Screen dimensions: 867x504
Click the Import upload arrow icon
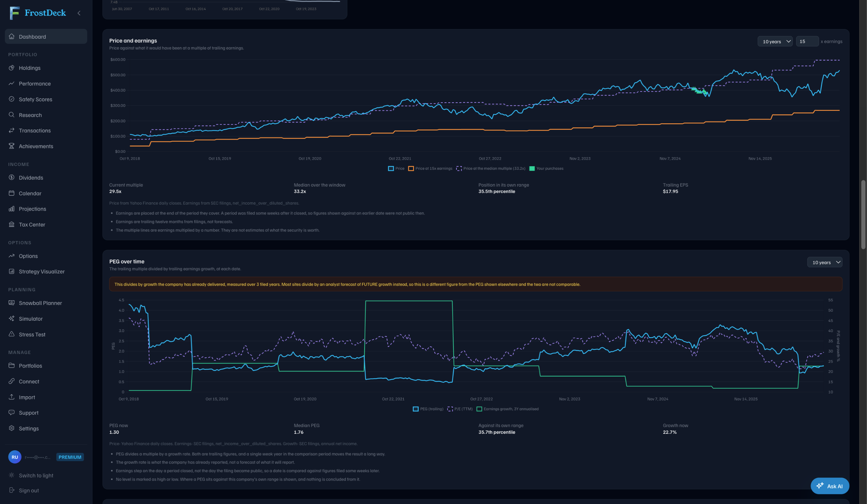tap(12, 397)
